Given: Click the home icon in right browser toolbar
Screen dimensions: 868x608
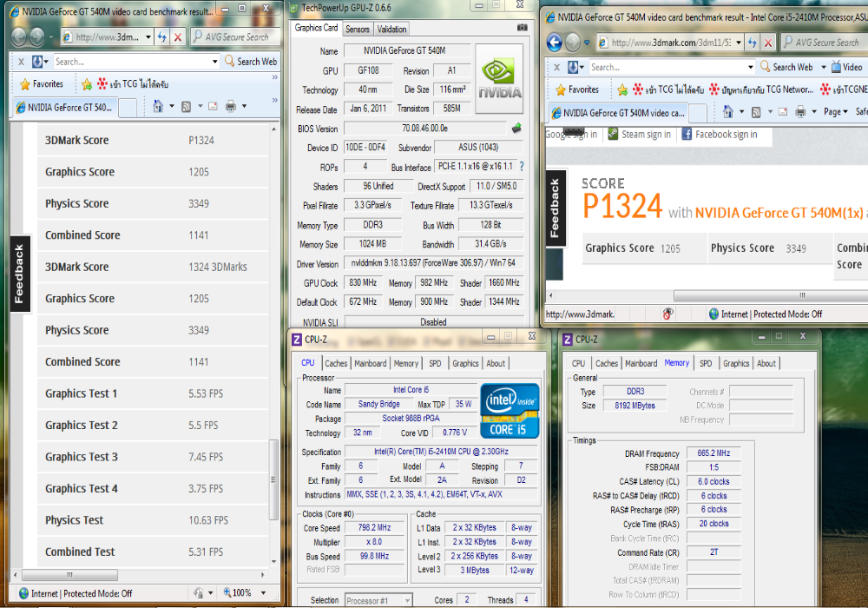Looking at the screenshot, I should (728, 112).
